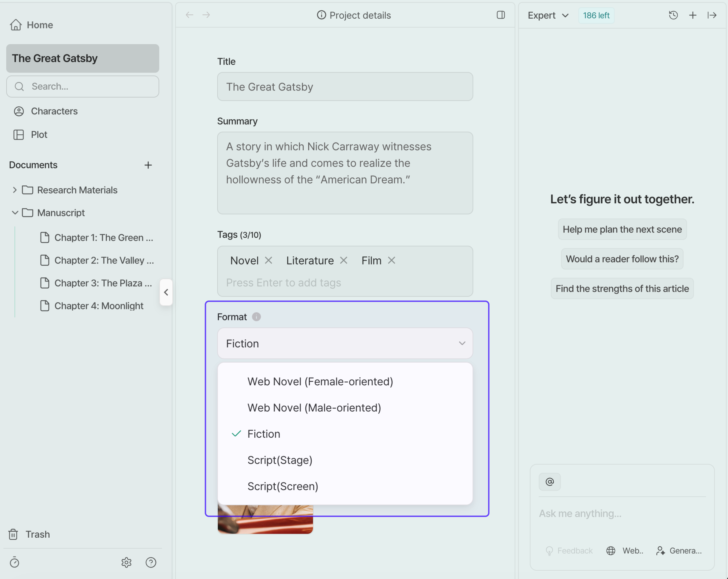Edit the Summary text area

345,173
